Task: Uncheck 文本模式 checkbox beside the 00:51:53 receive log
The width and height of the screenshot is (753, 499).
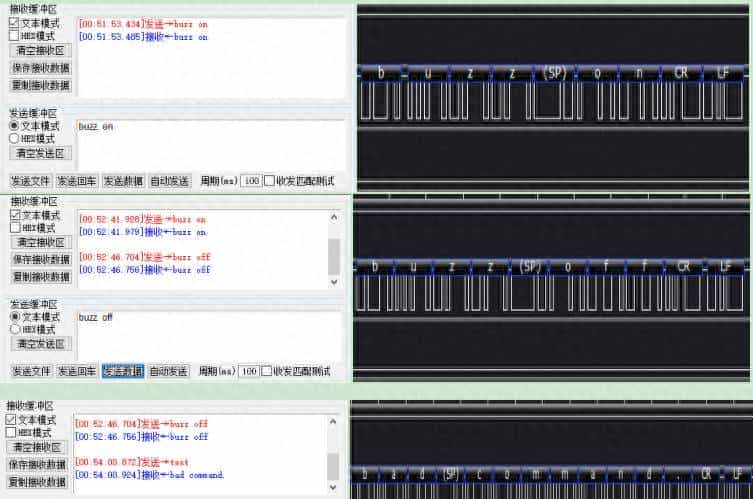Action: (14, 23)
